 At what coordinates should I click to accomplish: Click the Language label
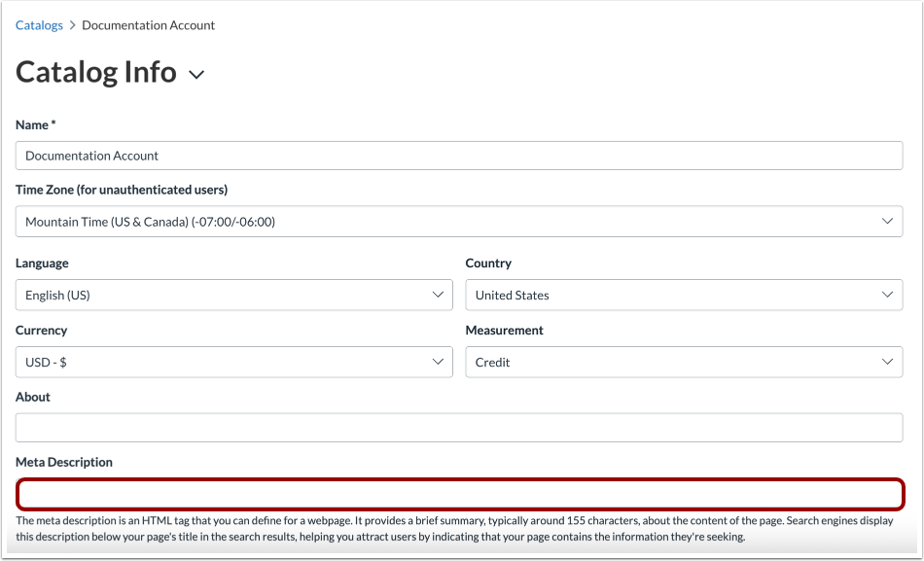[42, 263]
